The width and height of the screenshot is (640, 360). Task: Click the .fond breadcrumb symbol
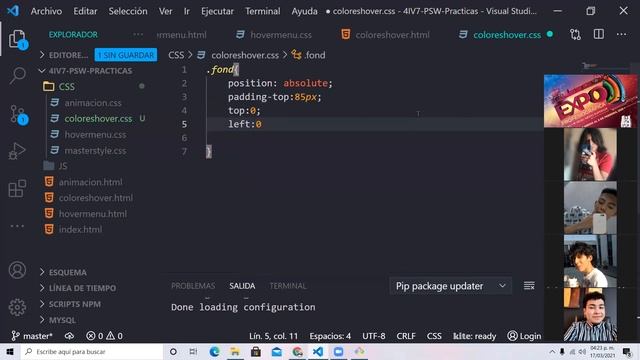click(309, 55)
